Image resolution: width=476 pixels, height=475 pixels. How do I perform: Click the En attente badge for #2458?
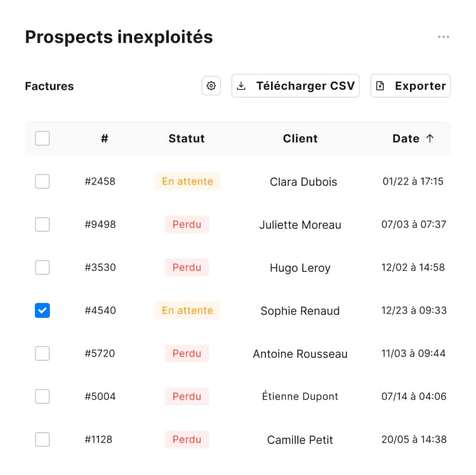(x=188, y=181)
